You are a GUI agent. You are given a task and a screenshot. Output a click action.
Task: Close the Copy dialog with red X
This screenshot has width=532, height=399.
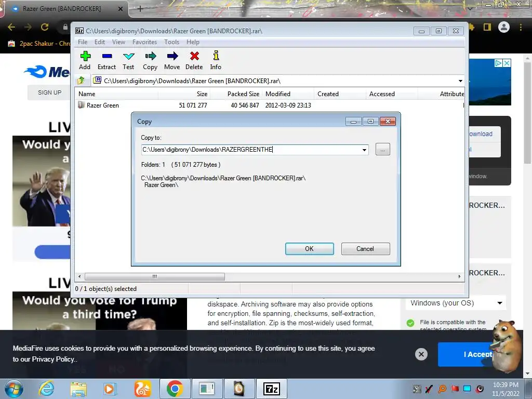(388, 122)
